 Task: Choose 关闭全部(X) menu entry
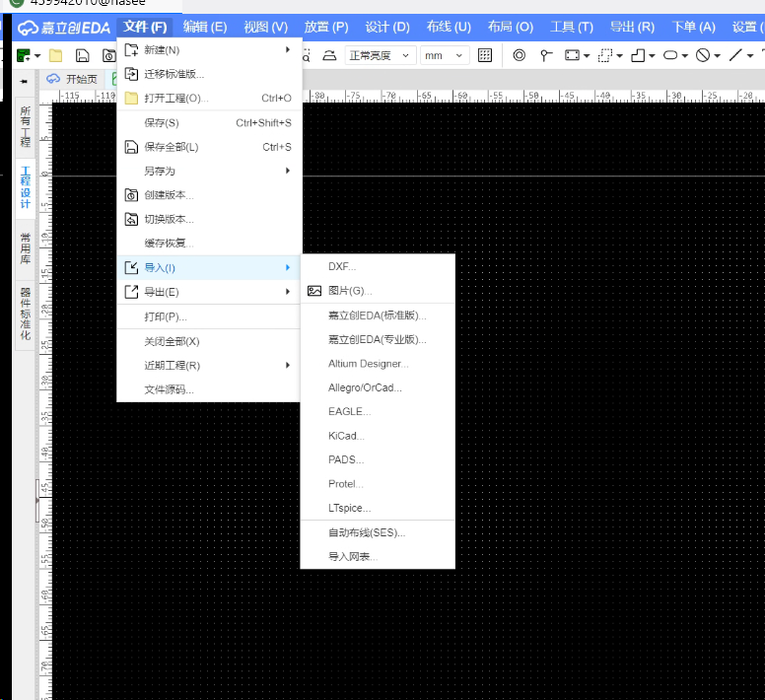[209, 341]
